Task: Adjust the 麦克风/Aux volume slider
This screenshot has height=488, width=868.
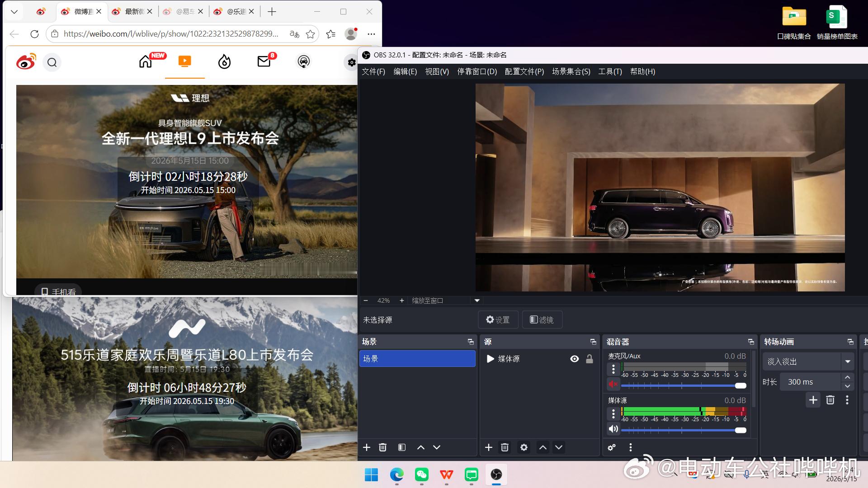Action: coord(684,385)
